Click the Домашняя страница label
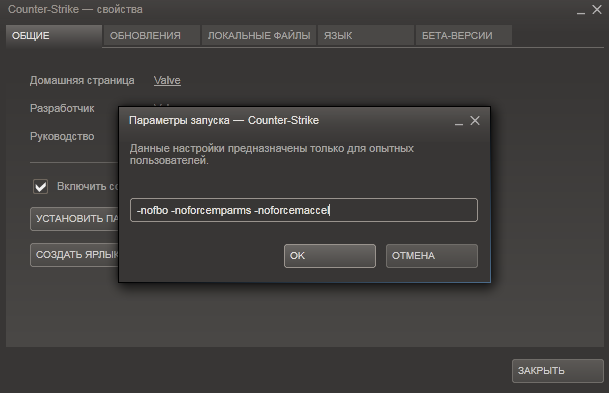 click(82, 80)
